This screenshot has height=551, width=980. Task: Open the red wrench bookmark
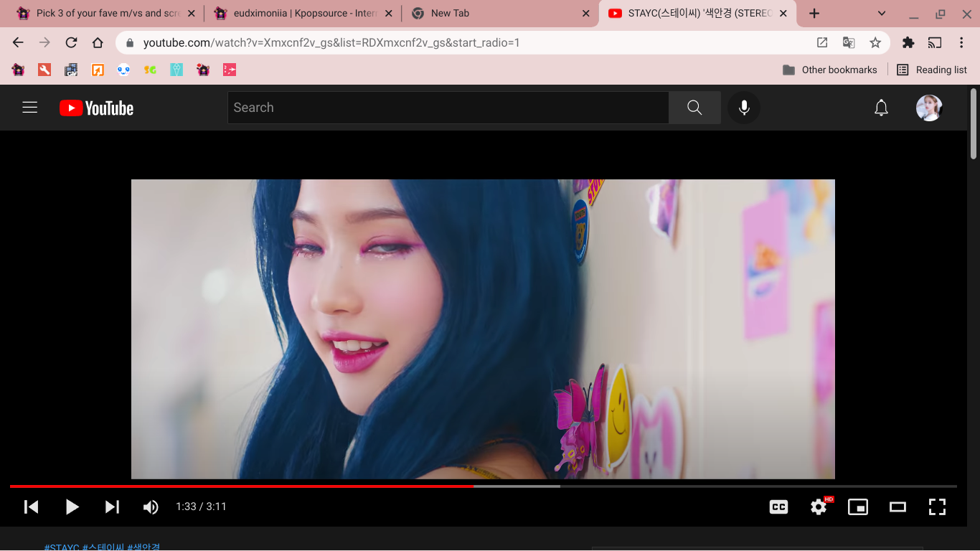click(x=44, y=70)
